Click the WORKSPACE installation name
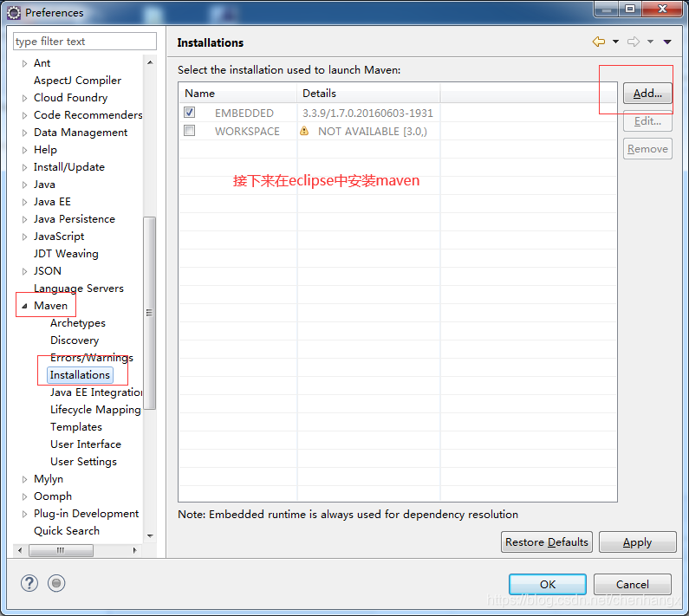This screenshot has height=616, width=689. click(x=247, y=132)
